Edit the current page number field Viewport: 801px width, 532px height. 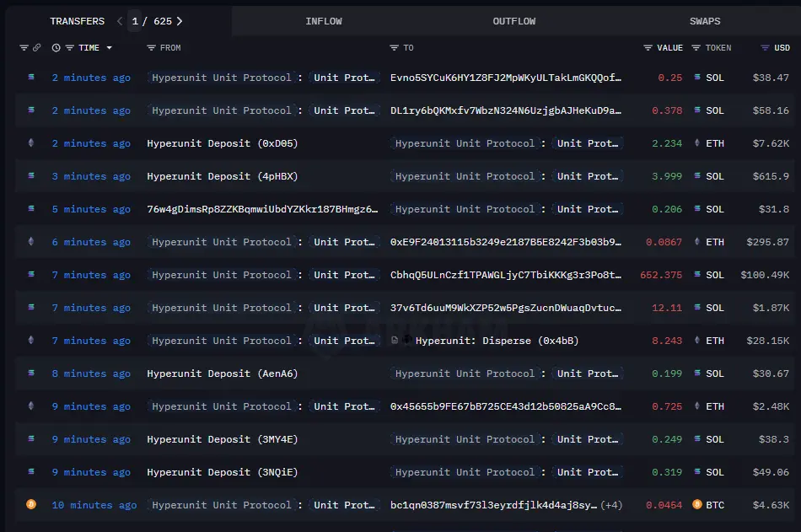tap(135, 21)
